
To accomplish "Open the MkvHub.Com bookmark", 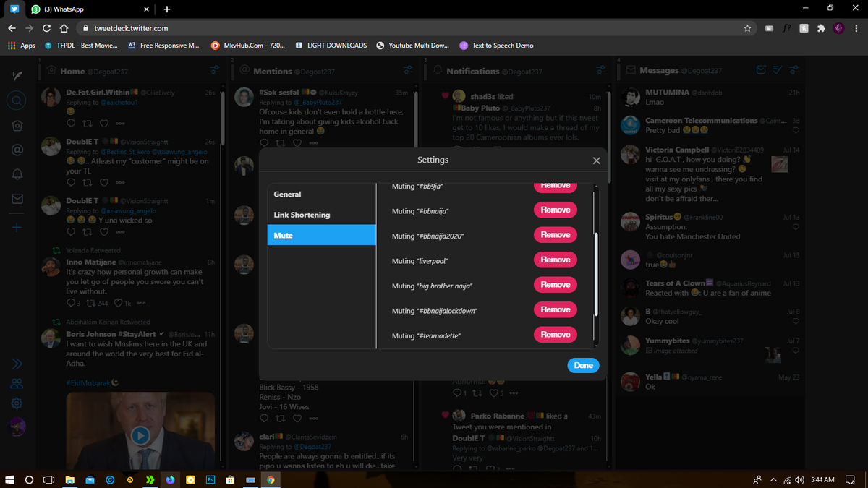I will (x=248, y=46).
